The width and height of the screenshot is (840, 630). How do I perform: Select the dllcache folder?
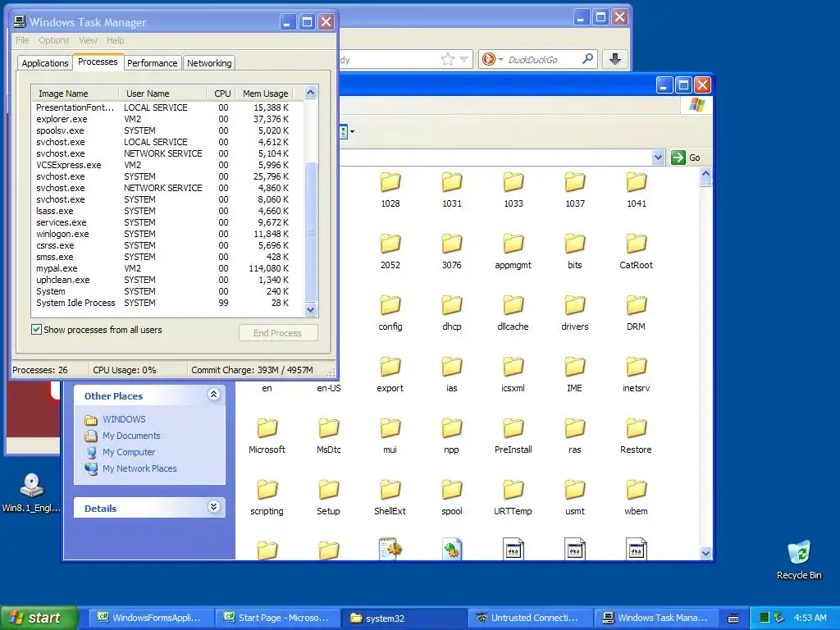(513, 313)
